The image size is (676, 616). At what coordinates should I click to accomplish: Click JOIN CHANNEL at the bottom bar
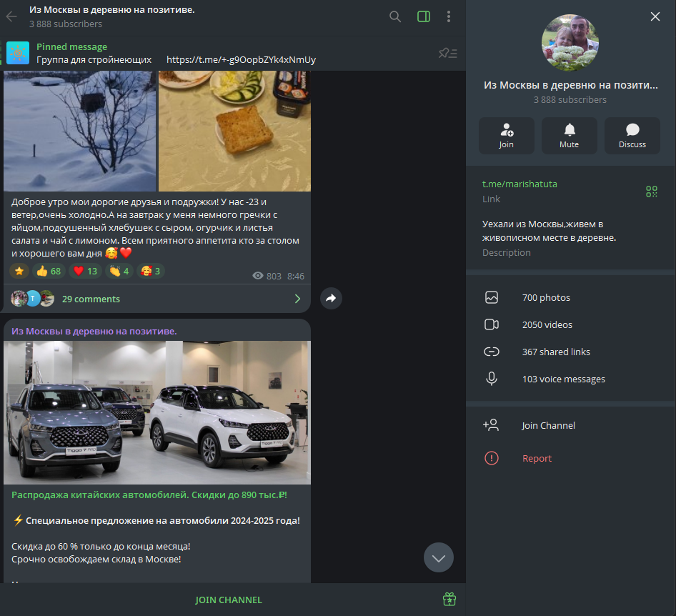[x=229, y=600]
